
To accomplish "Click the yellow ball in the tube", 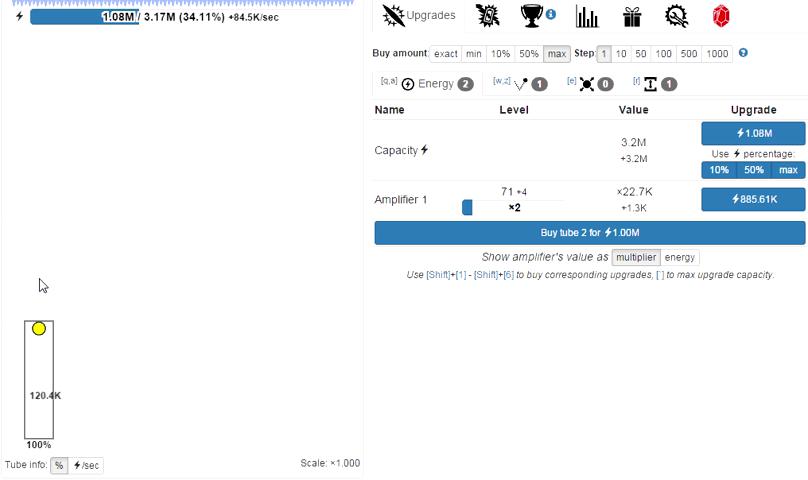I will (39, 328).
